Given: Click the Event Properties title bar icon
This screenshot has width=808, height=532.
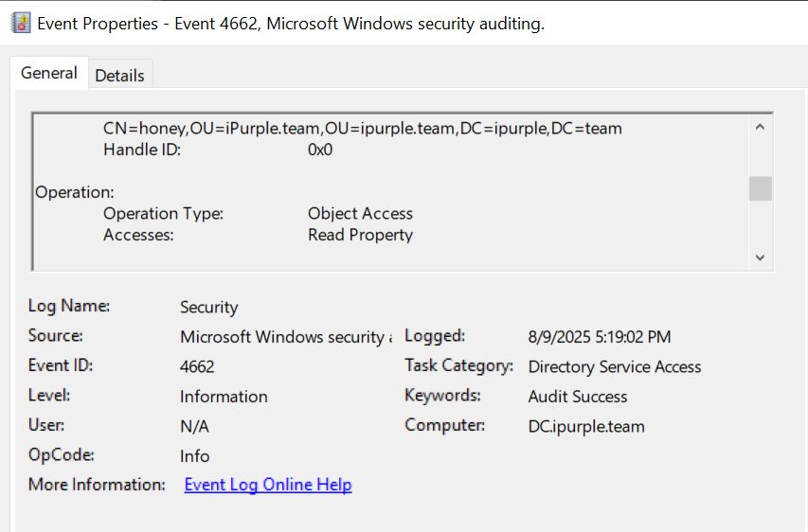Looking at the screenshot, I should pyautogui.click(x=20, y=24).
